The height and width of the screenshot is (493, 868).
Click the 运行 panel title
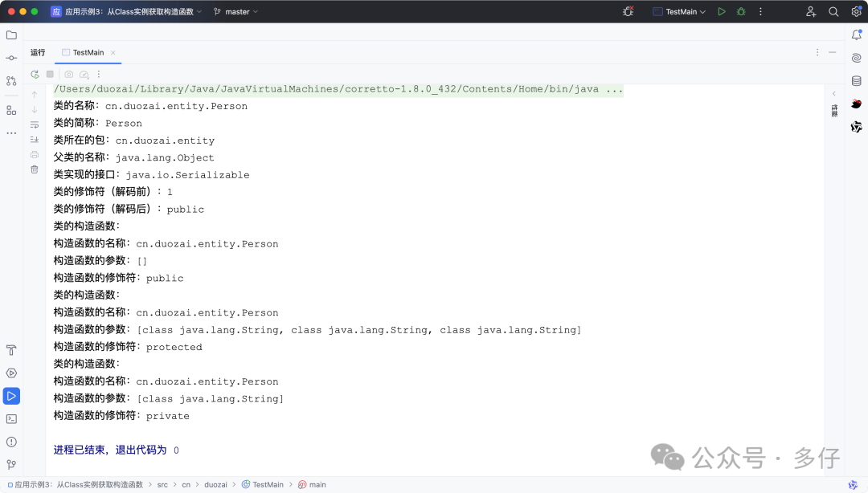[x=38, y=52]
